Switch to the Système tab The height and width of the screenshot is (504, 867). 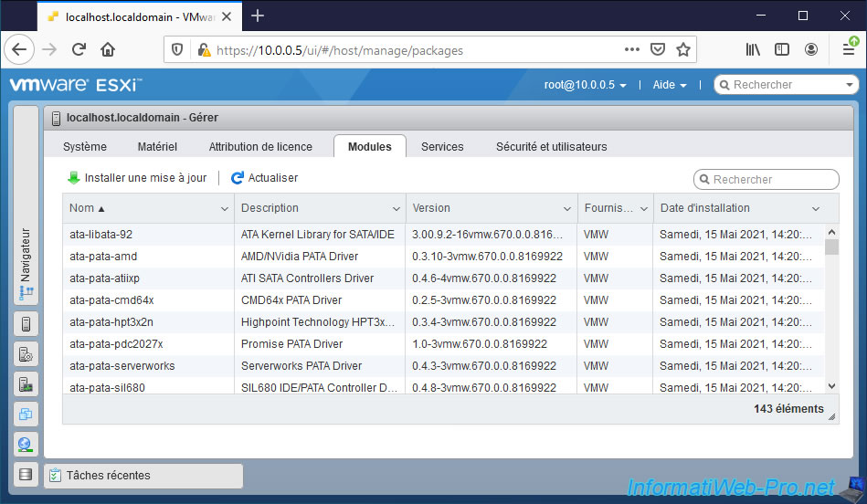pos(85,146)
